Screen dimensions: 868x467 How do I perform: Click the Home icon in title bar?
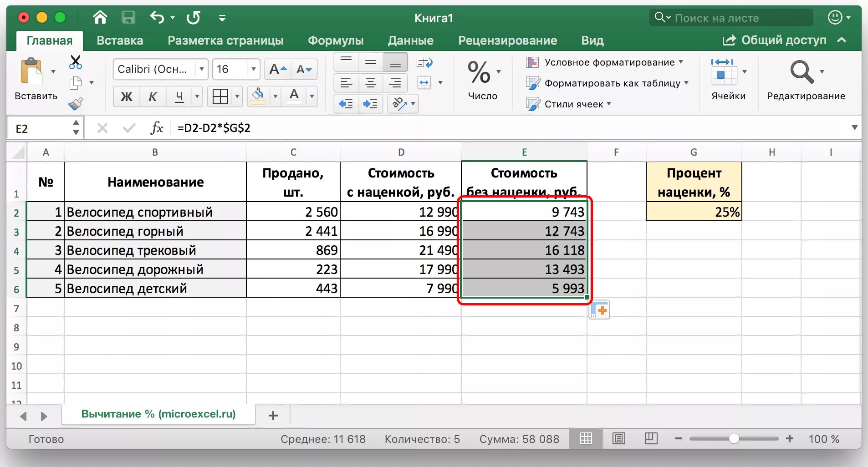(x=100, y=18)
